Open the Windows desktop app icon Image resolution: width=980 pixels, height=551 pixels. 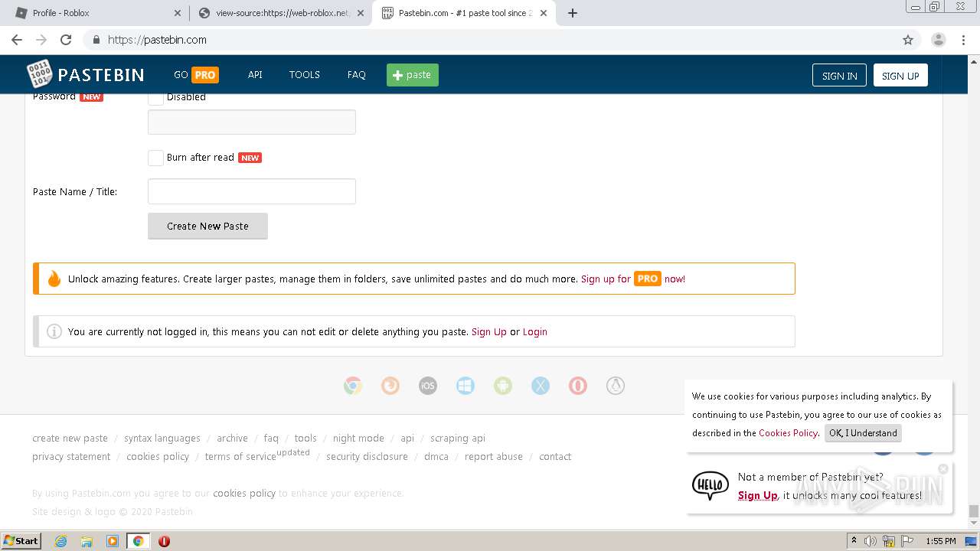pos(465,386)
